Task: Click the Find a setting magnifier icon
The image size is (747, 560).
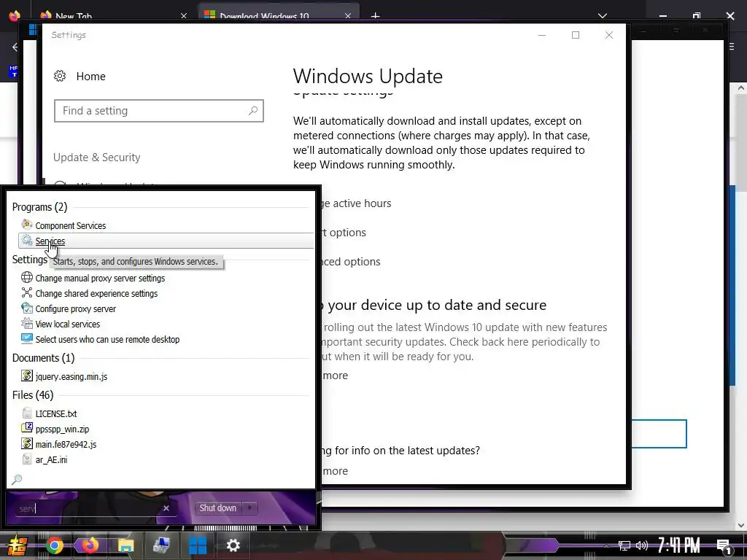Action: tap(253, 111)
